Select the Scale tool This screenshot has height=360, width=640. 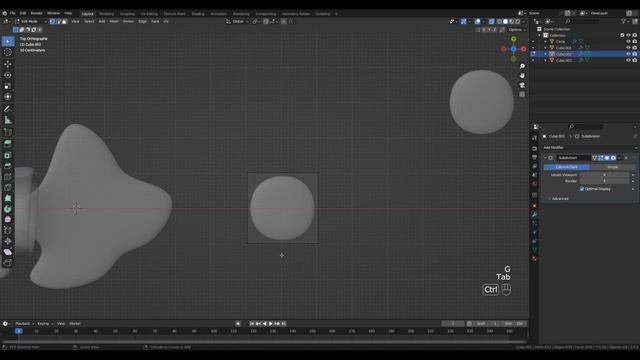(8, 86)
